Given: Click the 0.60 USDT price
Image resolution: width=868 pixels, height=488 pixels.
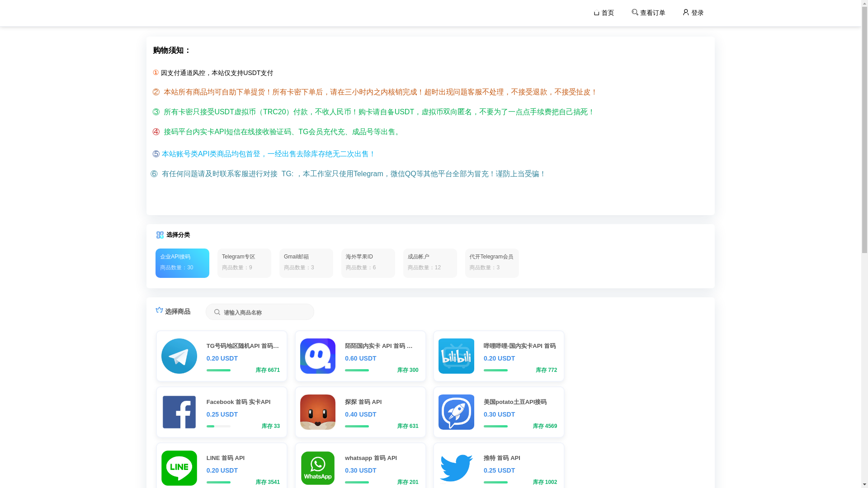Looking at the screenshot, I should click(360, 358).
